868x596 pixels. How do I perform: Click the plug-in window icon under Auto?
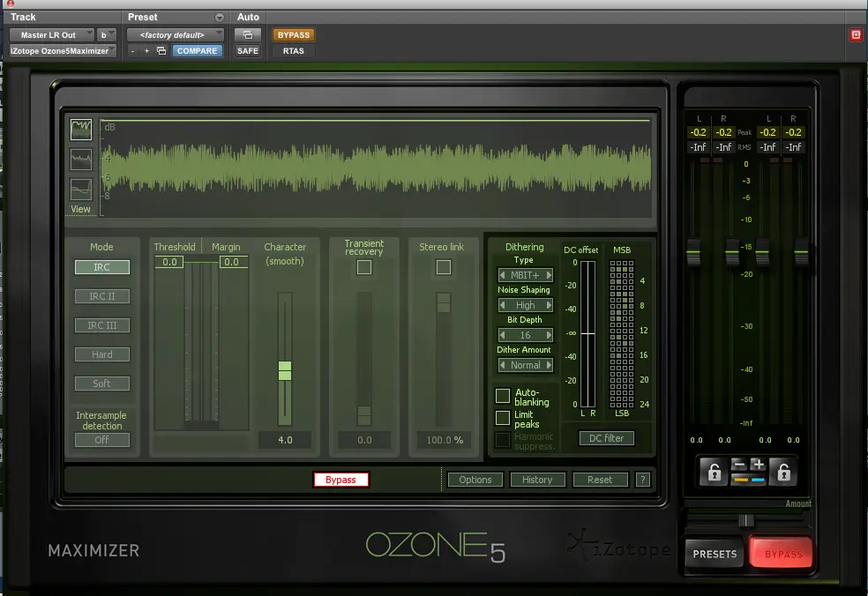coord(248,35)
